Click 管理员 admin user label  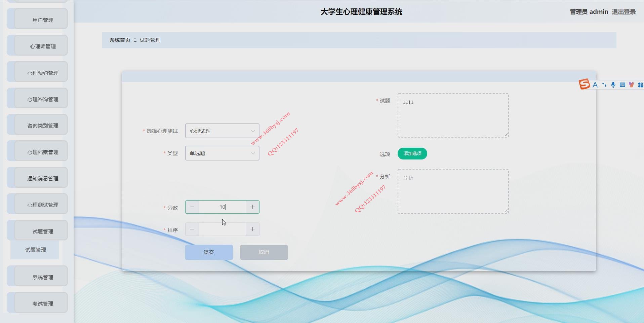589,12
